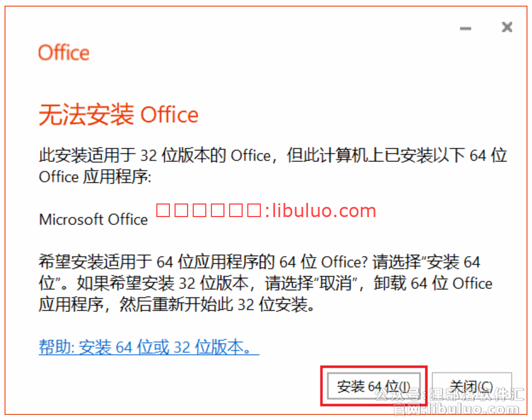The width and height of the screenshot is (532, 420).
Task: Click the gray X in the top corner
Action: point(507,27)
